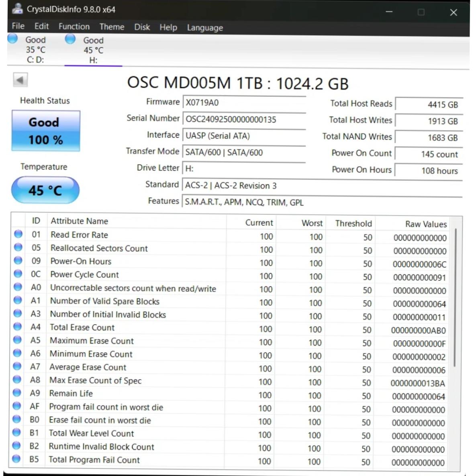The width and height of the screenshot is (476, 476).
Task: Click status orb of Number of Initial Invalid Blocks
Action: point(18,313)
